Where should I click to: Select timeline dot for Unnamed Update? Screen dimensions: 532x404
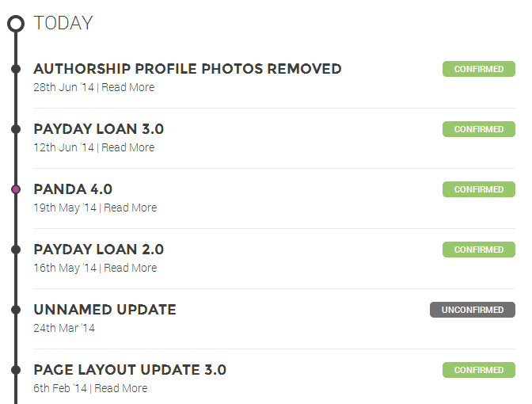click(x=16, y=310)
